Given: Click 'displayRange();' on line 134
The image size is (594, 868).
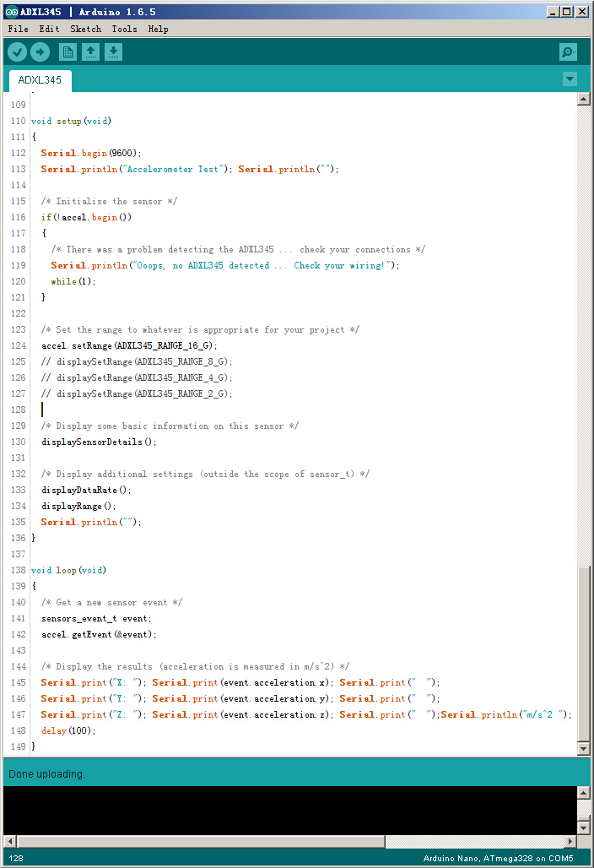Looking at the screenshot, I should pyautogui.click(x=78, y=506).
